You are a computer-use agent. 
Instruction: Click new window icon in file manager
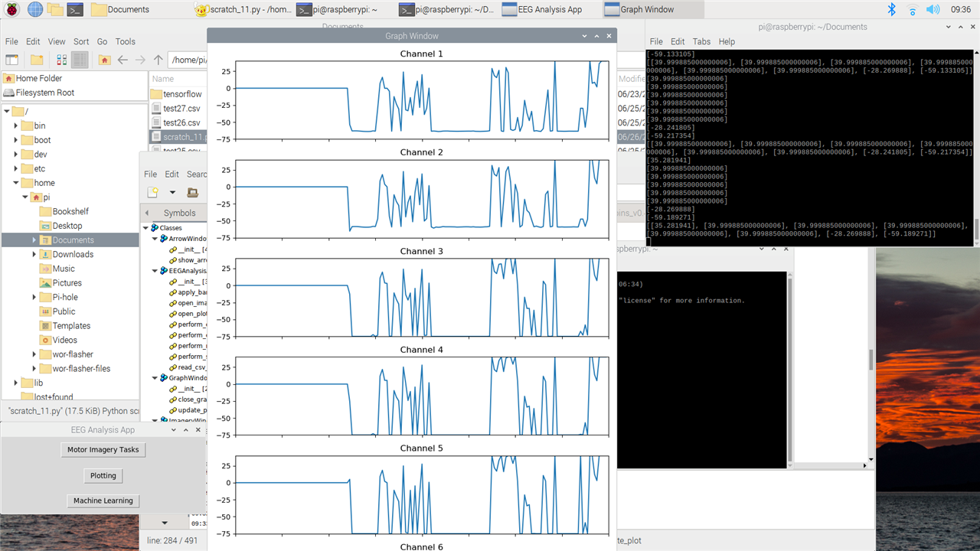12,60
